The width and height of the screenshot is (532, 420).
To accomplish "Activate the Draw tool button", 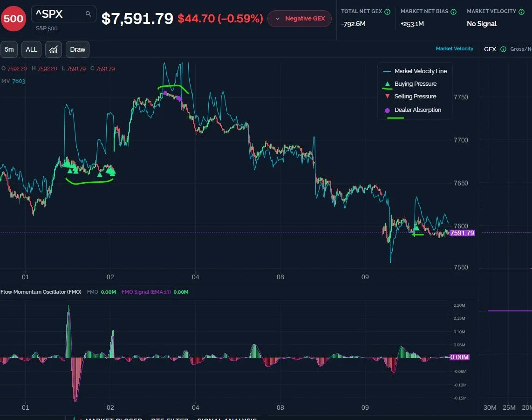I will (78, 49).
